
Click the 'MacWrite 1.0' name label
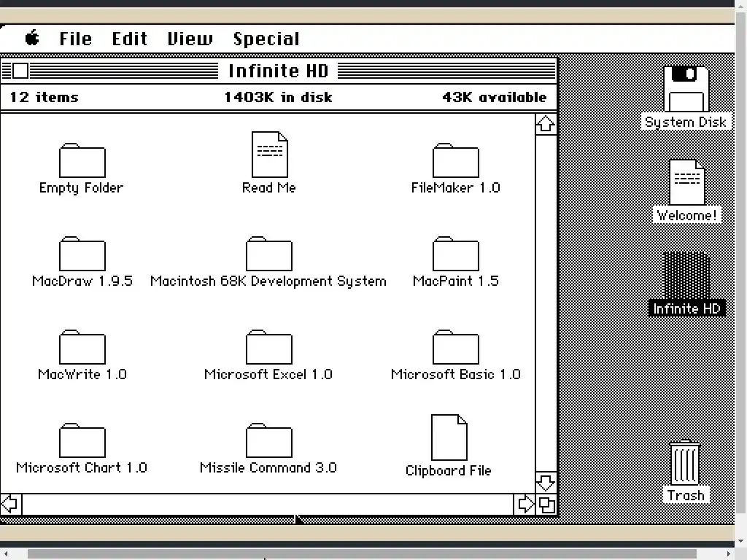point(82,374)
